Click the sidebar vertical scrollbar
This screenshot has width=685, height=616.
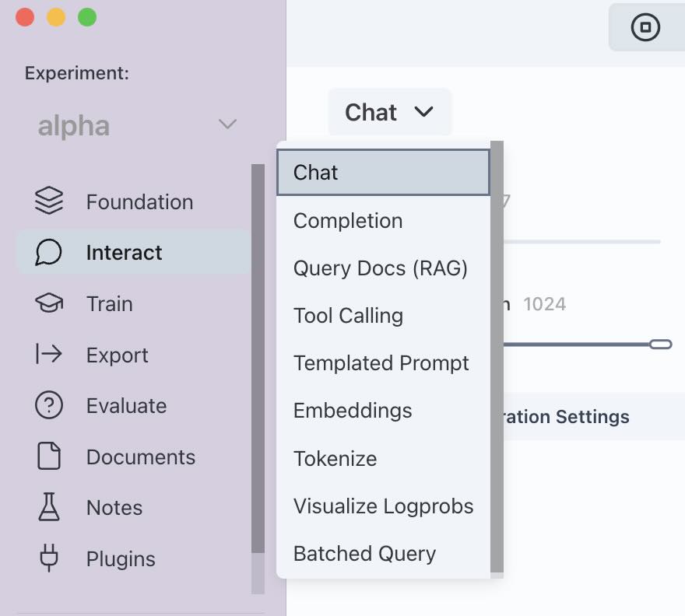coord(258,358)
